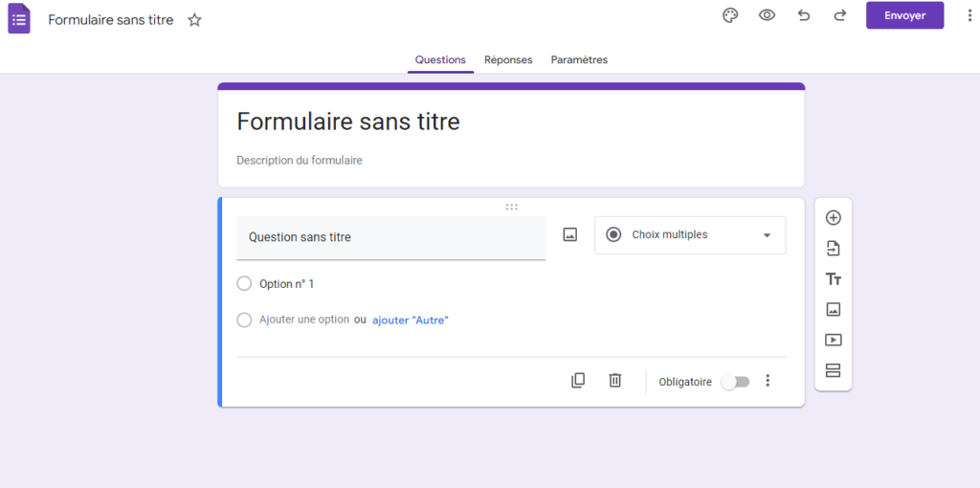Switch to the Paramètres tab
The width and height of the screenshot is (980, 488).
[x=579, y=60]
